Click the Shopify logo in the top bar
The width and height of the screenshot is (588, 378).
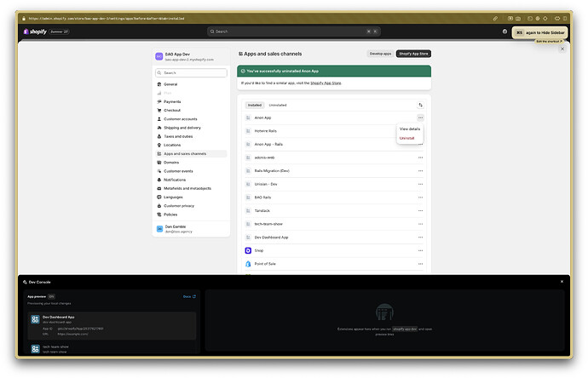pyautogui.click(x=35, y=31)
